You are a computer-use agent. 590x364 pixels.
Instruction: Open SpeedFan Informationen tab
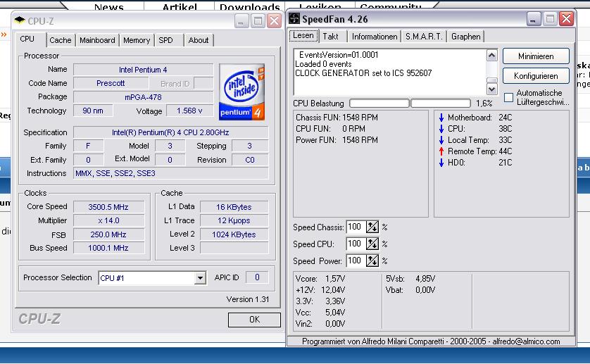(375, 37)
